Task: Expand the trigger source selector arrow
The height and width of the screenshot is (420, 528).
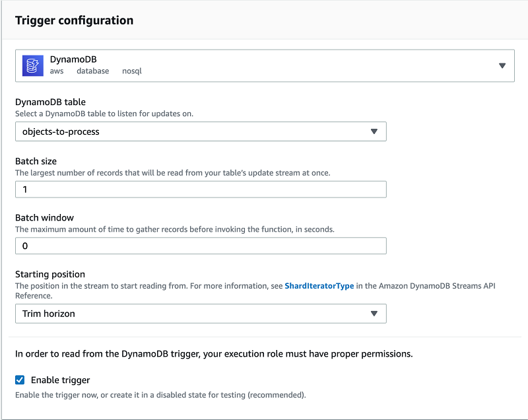Action: (502, 65)
